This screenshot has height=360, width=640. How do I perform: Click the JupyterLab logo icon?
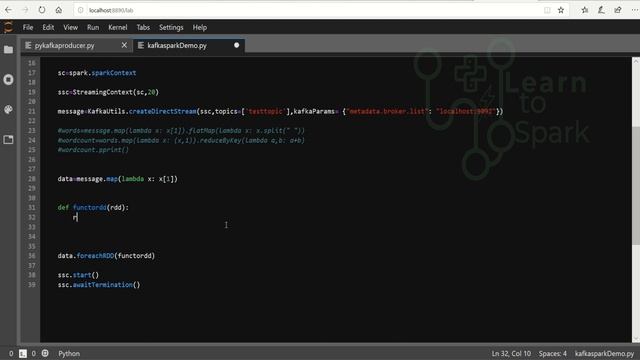pyautogui.click(x=8, y=27)
